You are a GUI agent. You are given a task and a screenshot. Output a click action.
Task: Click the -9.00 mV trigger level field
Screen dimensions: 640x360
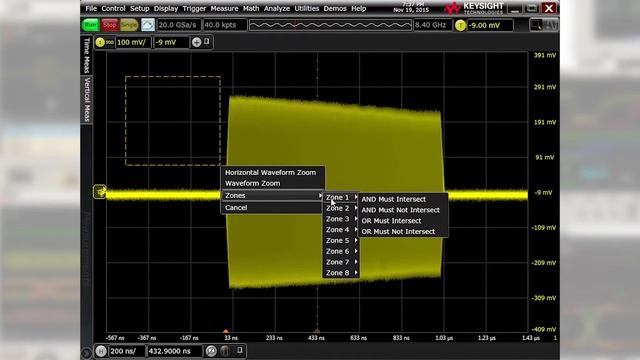[x=490, y=25]
